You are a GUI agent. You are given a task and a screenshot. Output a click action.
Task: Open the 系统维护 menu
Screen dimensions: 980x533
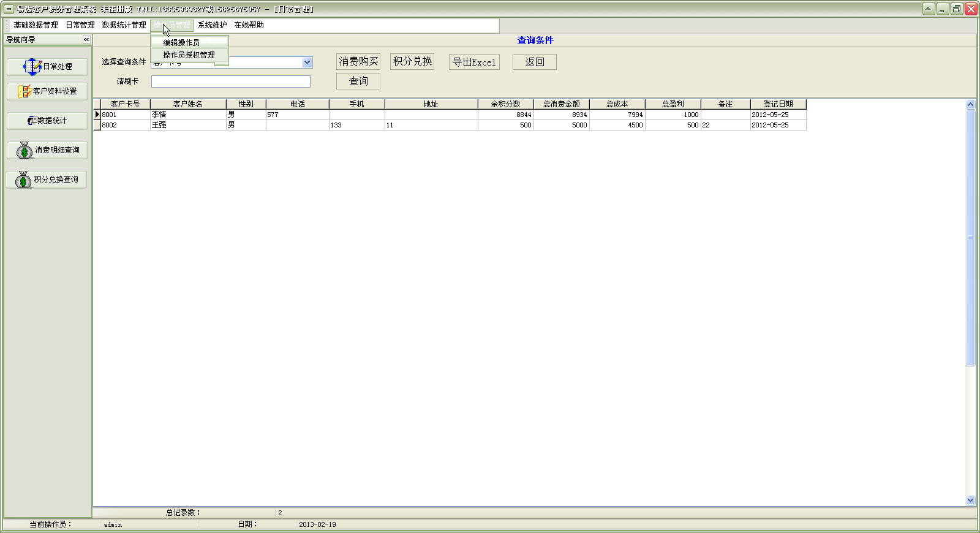click(x=212, y=25)
